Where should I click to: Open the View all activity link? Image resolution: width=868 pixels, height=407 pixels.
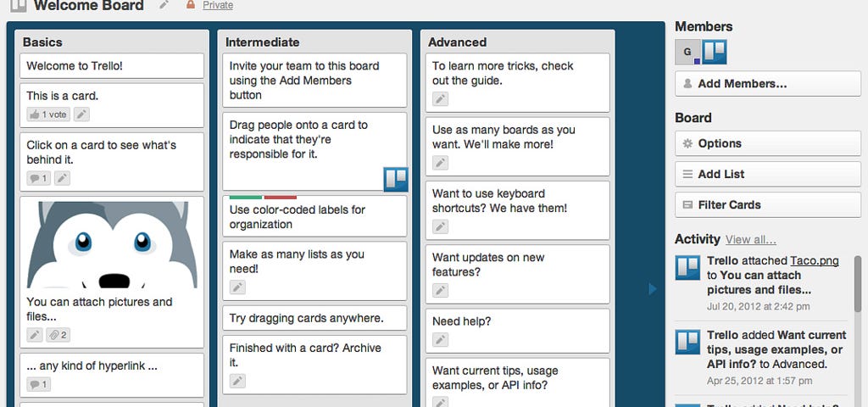pyautogui.click(x=751, y=240)
